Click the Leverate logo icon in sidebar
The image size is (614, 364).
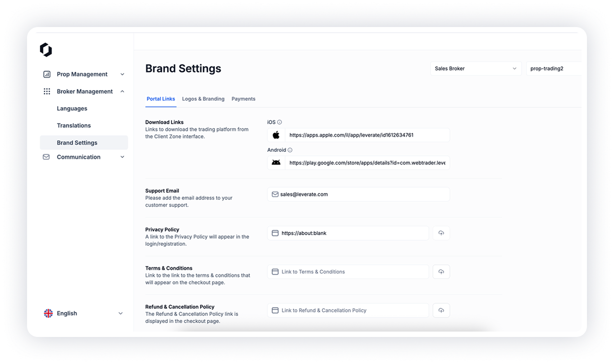click(x=46, y=50)
